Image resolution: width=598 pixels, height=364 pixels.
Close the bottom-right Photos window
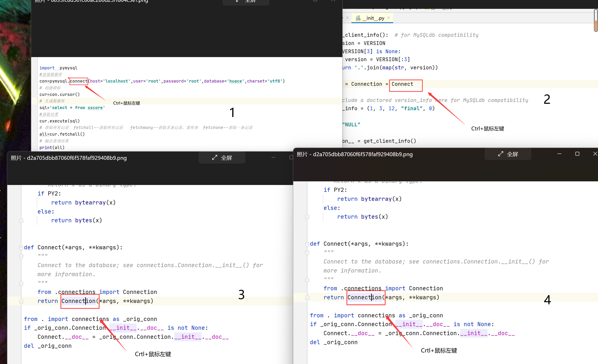point(595,154)
